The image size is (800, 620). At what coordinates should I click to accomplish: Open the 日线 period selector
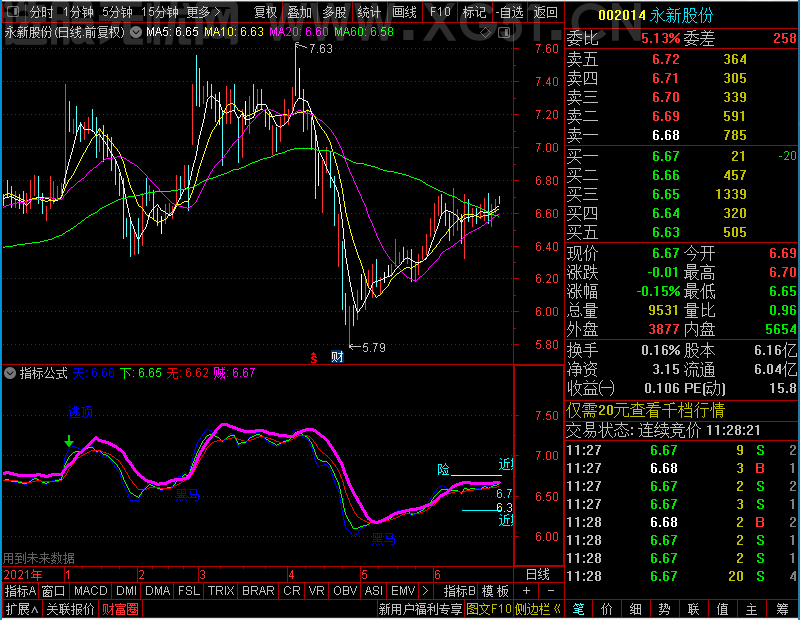[538, 575]
